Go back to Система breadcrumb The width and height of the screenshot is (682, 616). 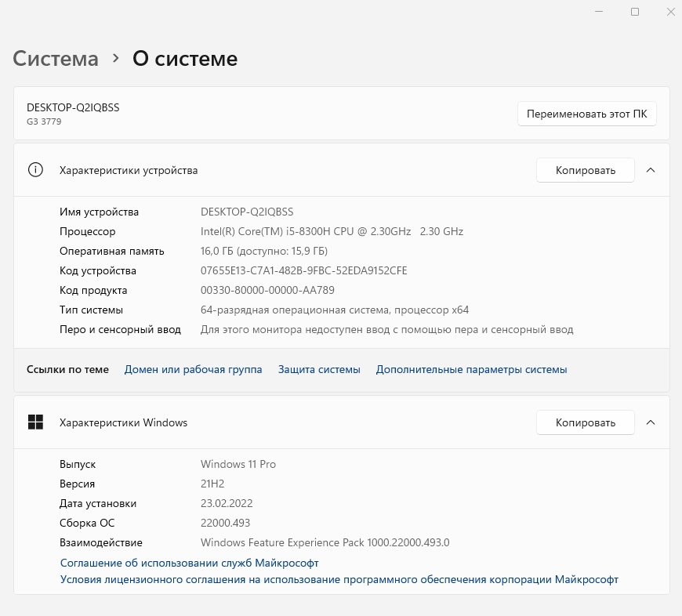tap(56, 59)
